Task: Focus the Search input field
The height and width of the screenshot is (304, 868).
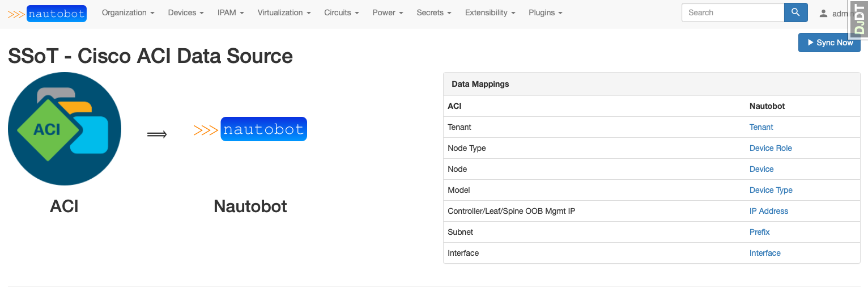Action: tap(733, 12)
